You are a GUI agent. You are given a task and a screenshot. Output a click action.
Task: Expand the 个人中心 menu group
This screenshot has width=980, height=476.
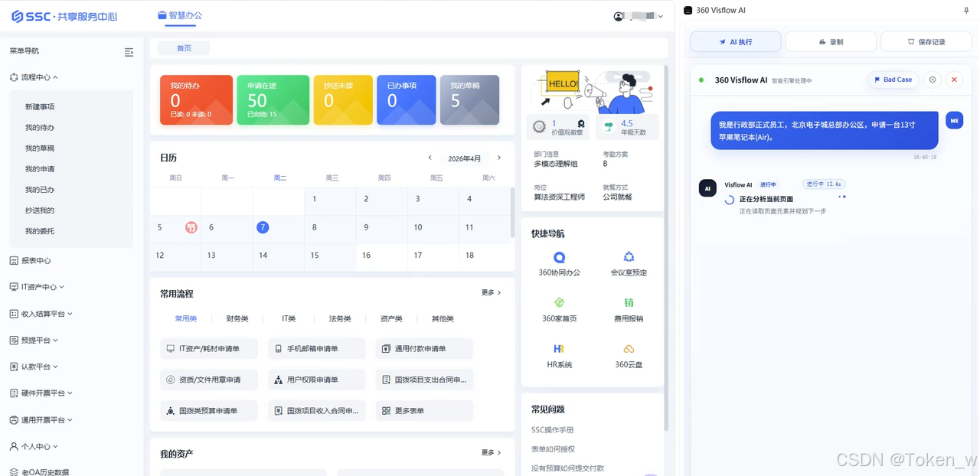34,446
